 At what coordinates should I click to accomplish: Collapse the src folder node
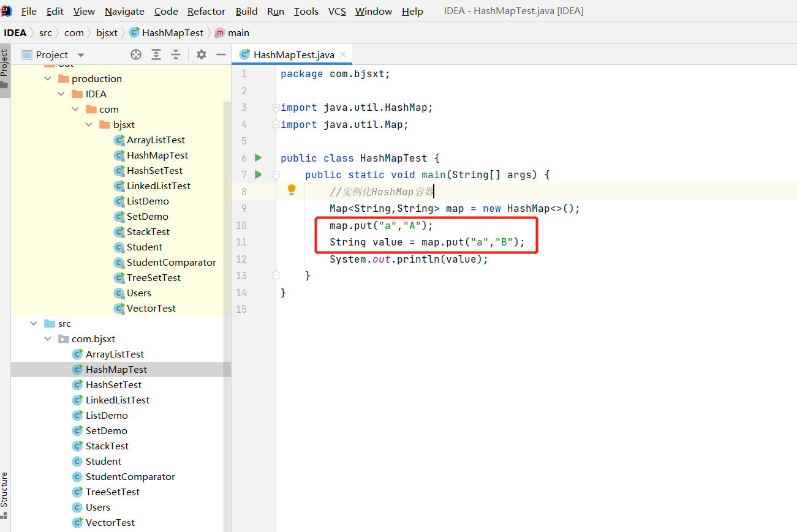click(34, 323)
